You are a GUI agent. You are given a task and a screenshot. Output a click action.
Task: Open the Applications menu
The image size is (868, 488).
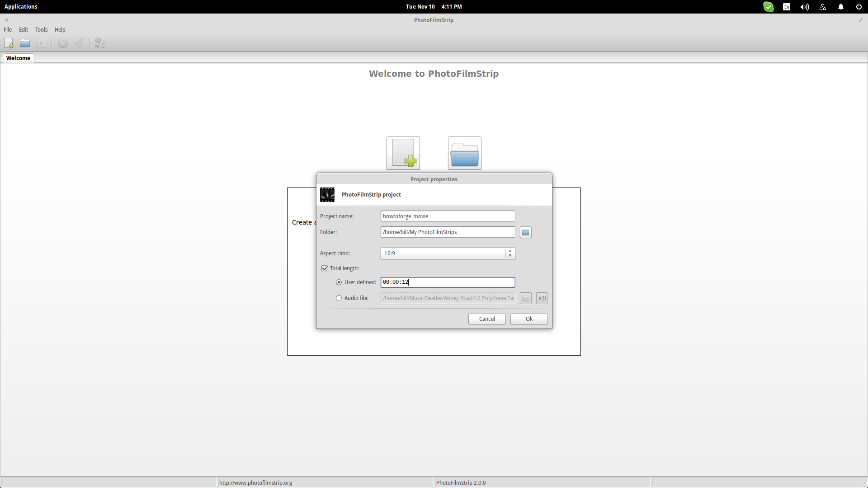tap(21, 7)
